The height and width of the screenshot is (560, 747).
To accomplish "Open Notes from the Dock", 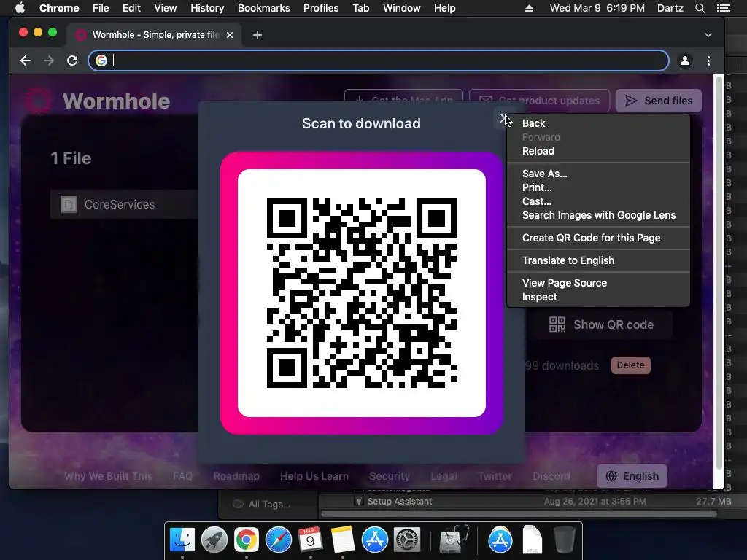I will (343, 540).
